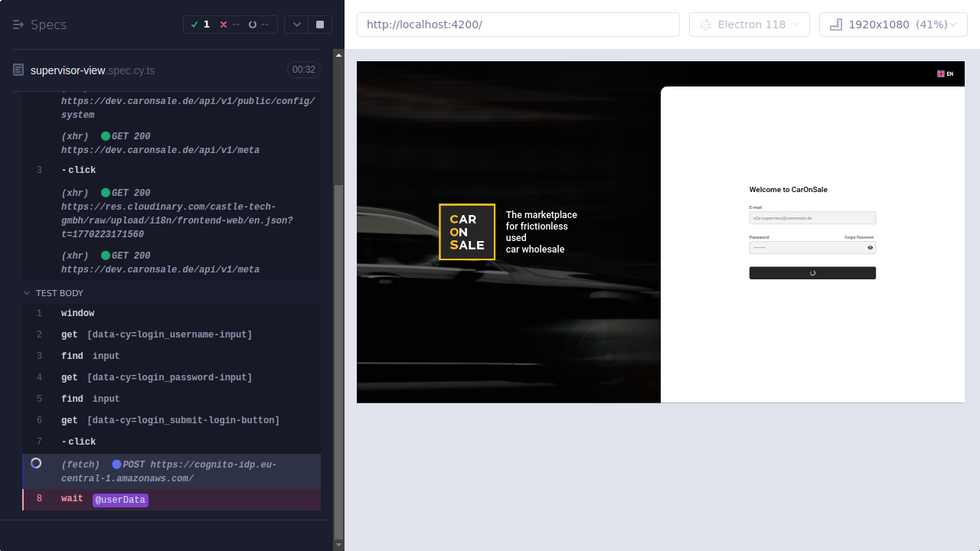
Task: Toggle password visibility with the eye icon
Action: tap(870, 247)
